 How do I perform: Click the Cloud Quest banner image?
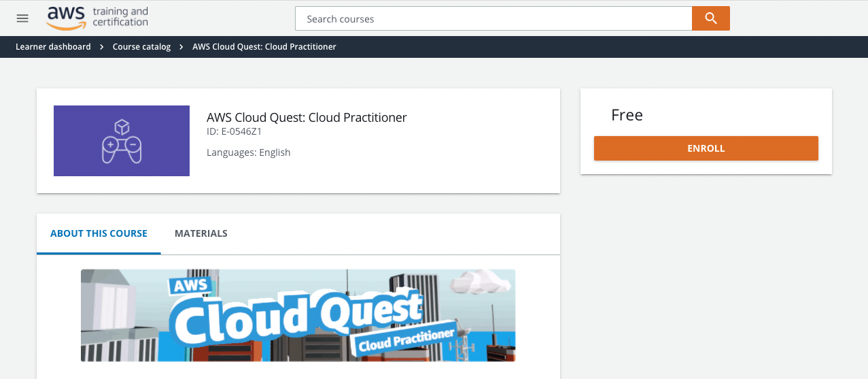point(298,315)
